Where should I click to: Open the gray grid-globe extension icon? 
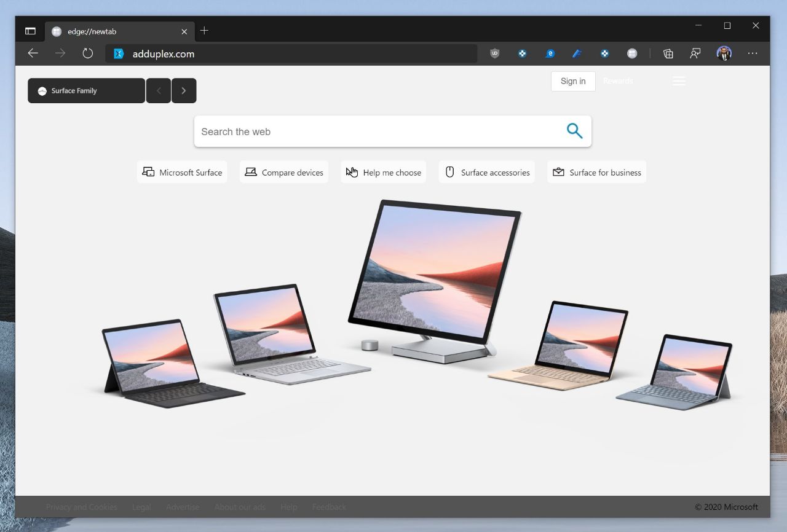[x=632, y=53]
